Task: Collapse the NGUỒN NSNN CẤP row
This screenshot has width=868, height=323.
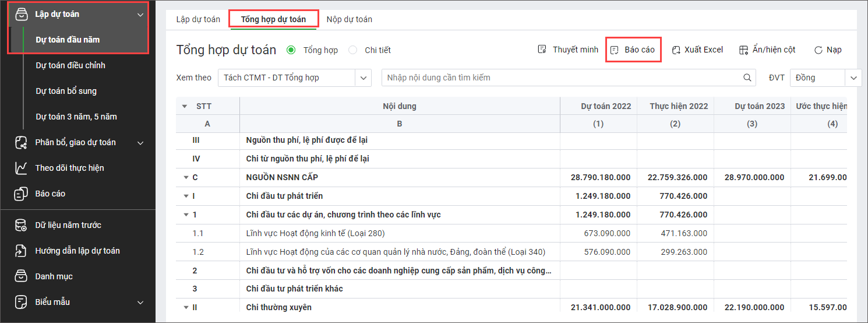Action: pos(186,177)
